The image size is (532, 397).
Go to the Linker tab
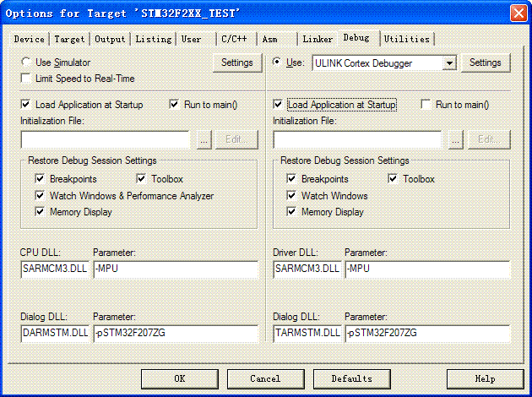tap(318, 39)
